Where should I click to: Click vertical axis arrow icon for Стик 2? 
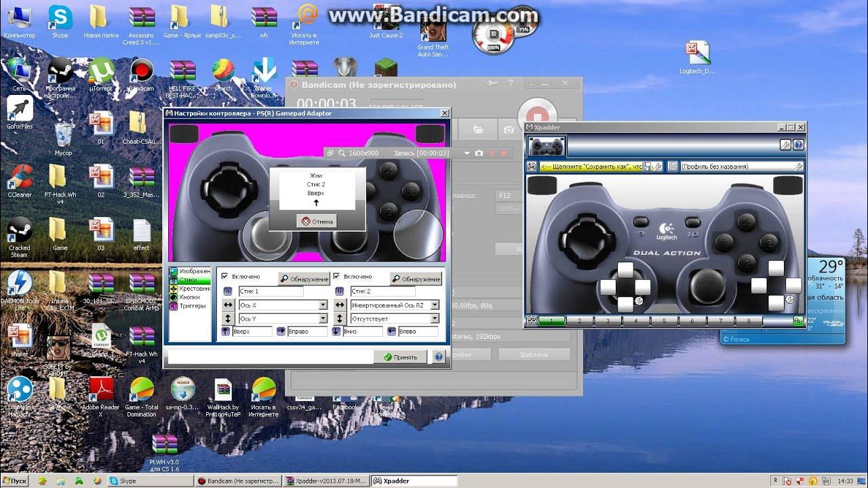pos(339,319)
